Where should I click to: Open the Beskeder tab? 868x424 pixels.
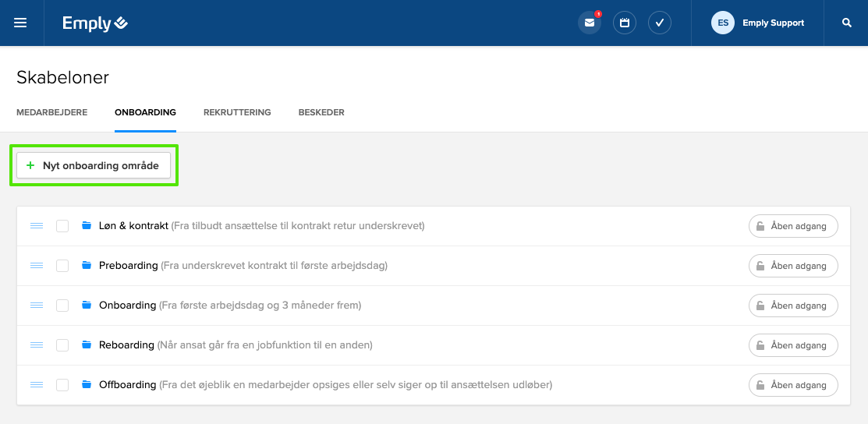coord(321,112)
